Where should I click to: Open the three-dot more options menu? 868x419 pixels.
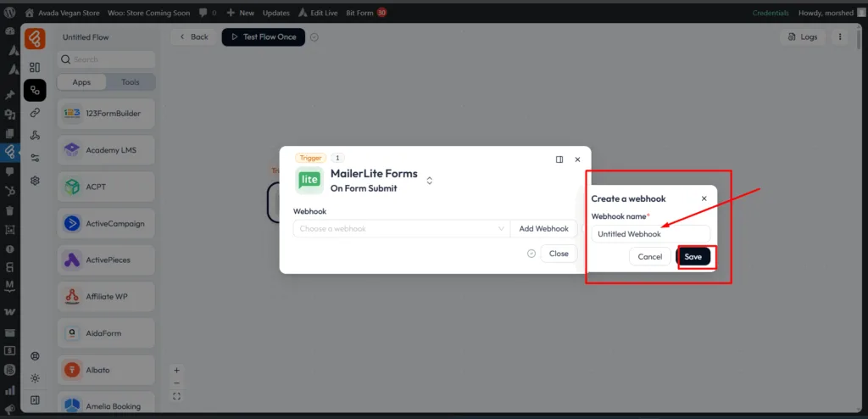(840, 37)
